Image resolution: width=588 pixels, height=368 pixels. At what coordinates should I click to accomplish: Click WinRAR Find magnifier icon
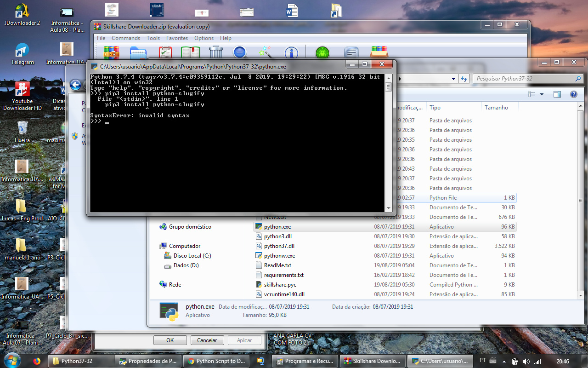240,52
